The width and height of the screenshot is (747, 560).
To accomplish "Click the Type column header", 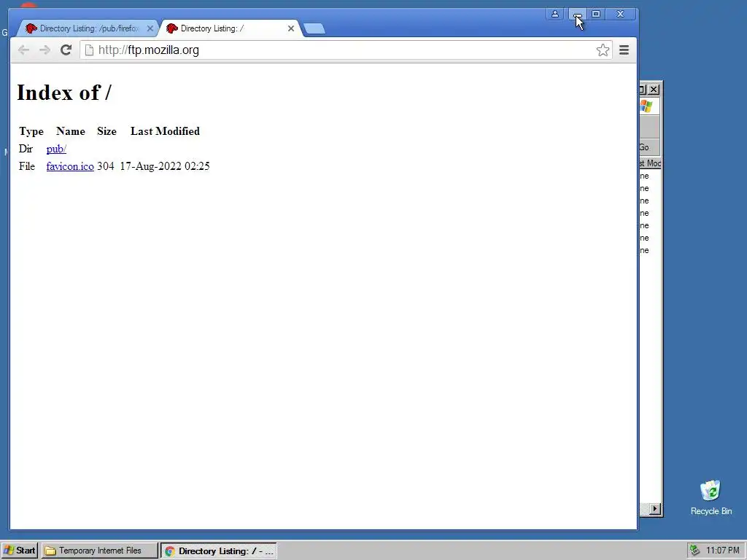I will pos(31,131).
